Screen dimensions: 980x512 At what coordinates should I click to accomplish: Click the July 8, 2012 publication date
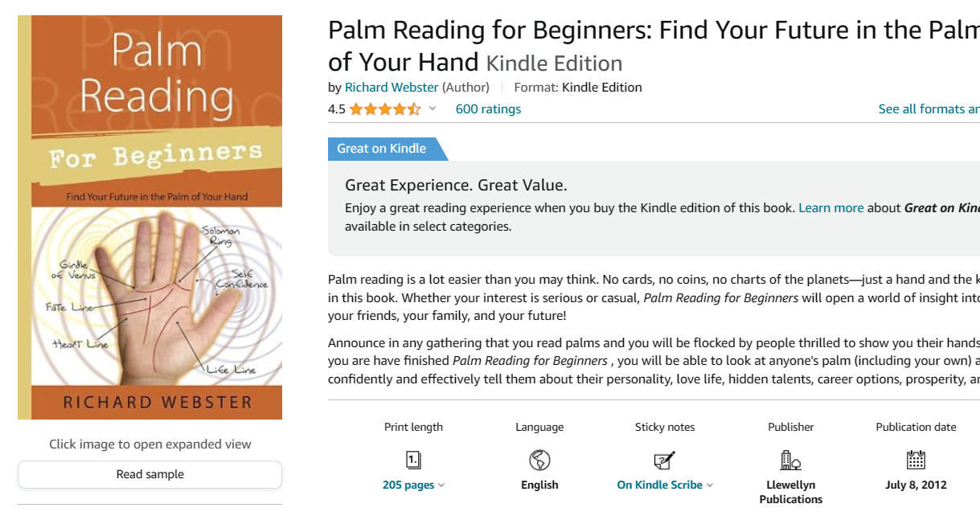point(916,485)
